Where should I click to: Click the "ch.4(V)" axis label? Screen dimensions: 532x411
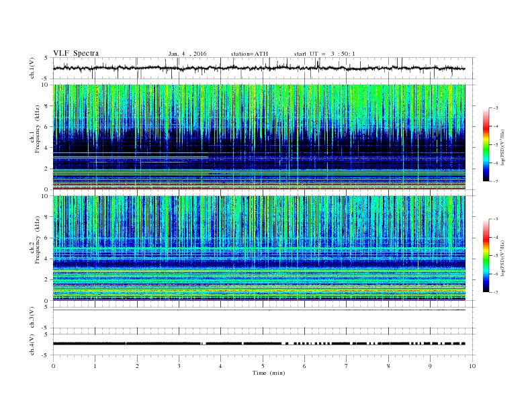32,345
